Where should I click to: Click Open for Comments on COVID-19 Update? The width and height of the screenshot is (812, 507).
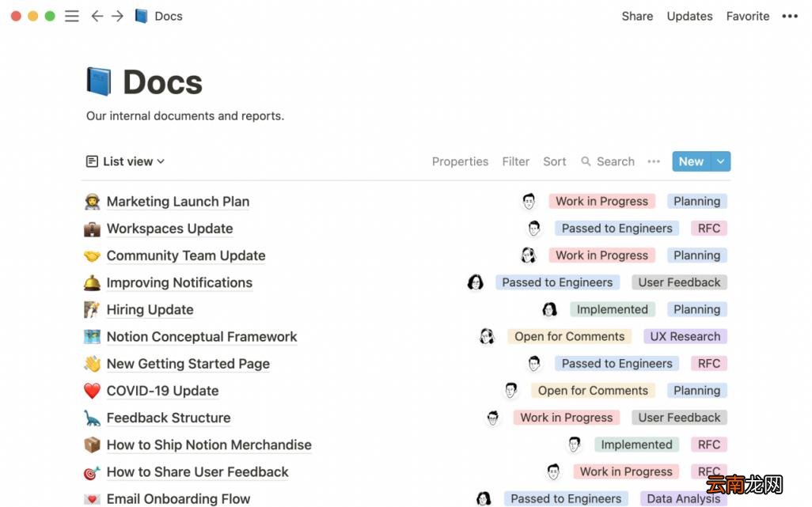click(x=593, y=391)
